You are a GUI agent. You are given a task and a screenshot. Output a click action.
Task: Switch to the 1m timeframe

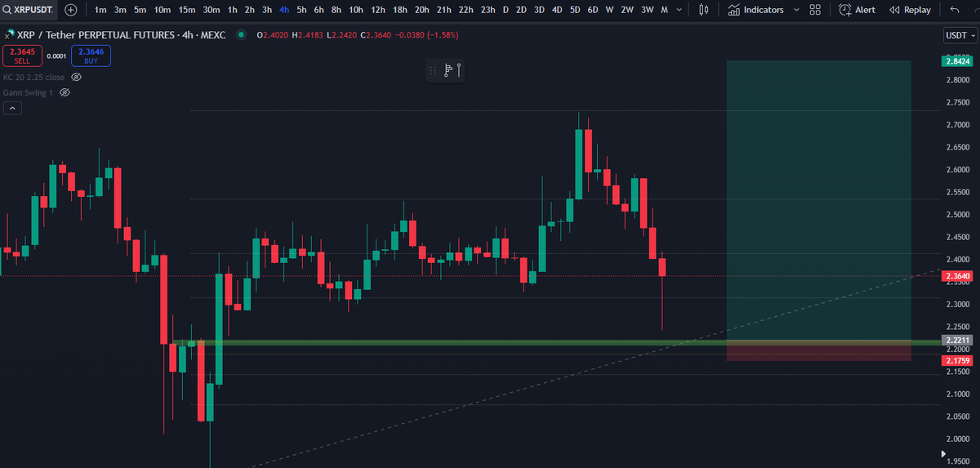(100, 10)
